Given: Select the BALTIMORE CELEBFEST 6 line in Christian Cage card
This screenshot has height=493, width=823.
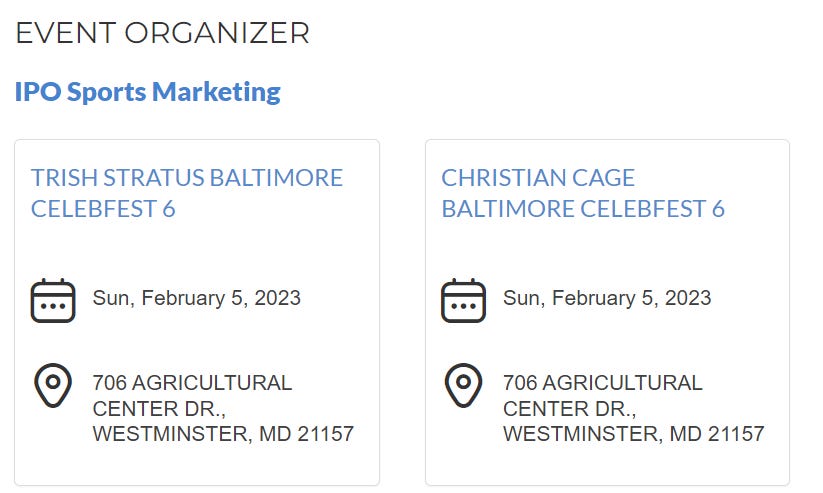Looking at the screenshot, I should [583, 209].
